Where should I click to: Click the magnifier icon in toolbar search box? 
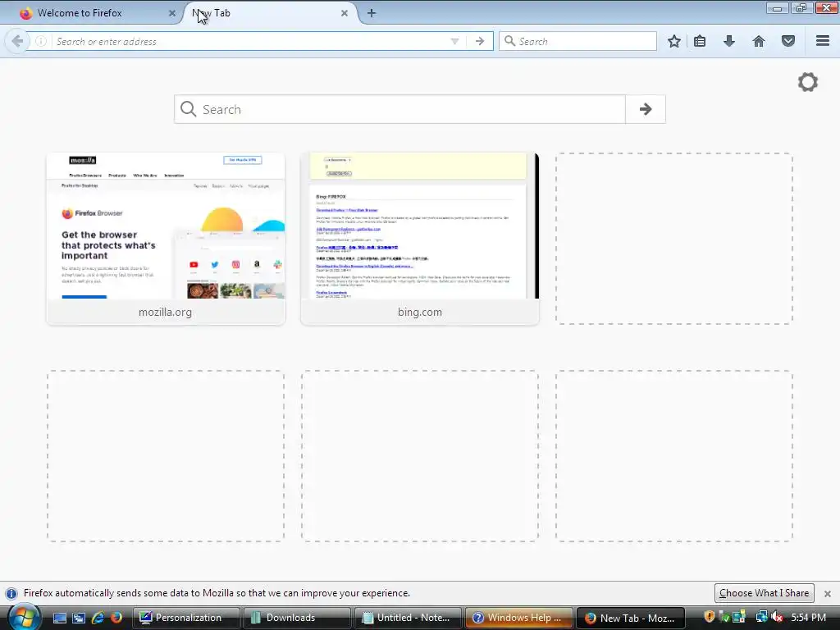(x=509, y=41)
